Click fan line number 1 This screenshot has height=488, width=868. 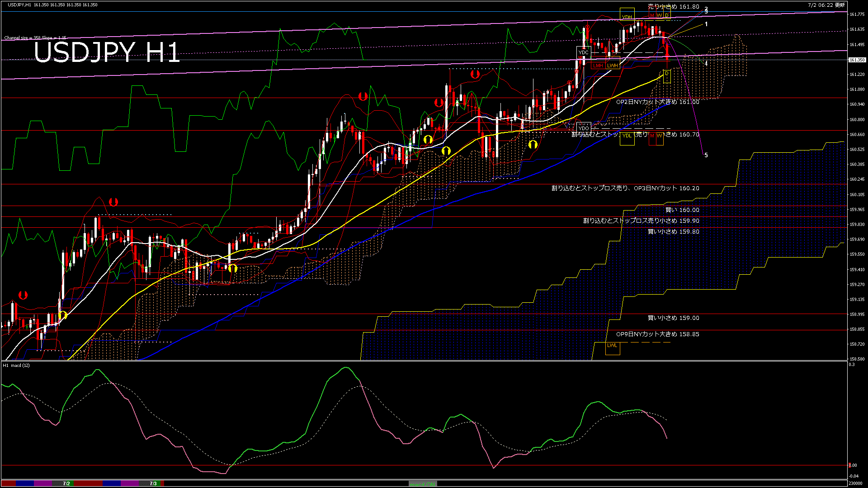click(x=706, y=24)
